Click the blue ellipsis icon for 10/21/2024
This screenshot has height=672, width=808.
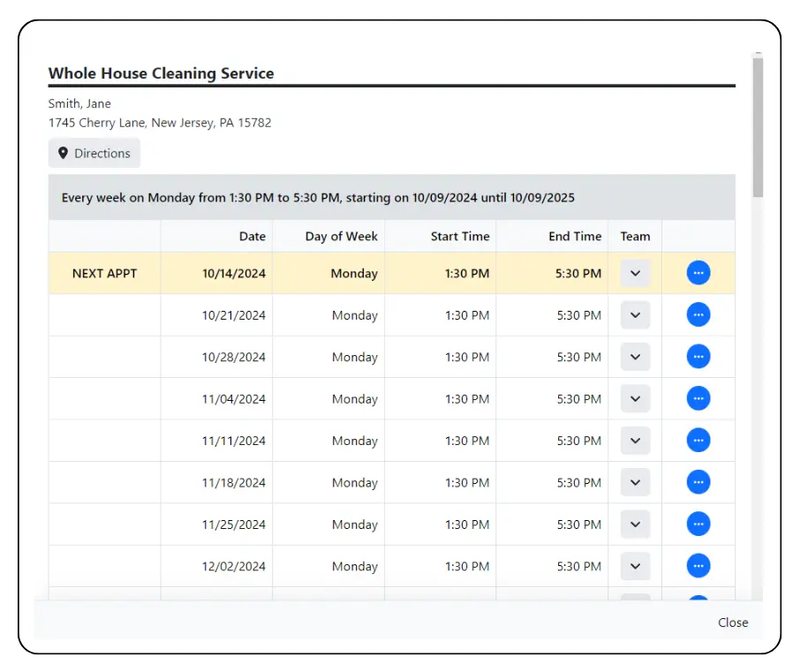[698, 314]
